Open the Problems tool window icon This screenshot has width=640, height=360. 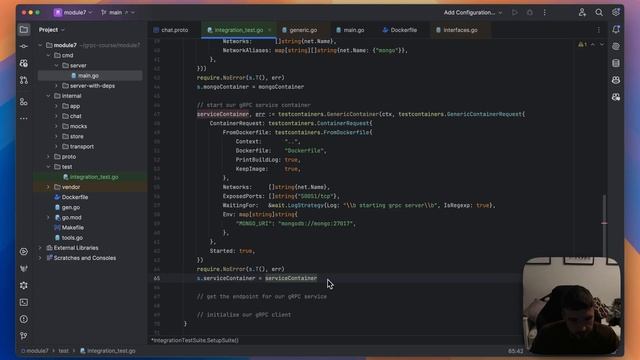pyautogui.click(x=24, y=319)
